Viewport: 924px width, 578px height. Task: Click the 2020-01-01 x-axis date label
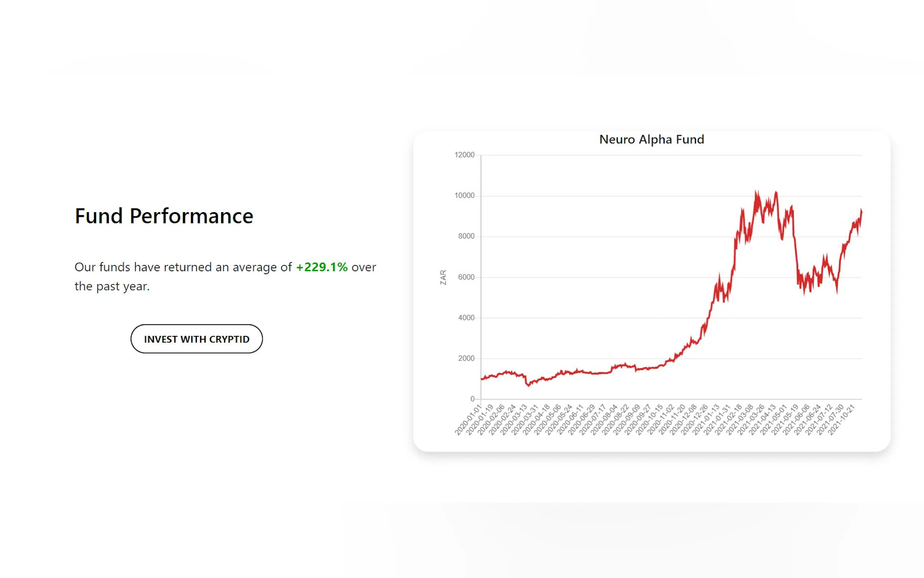(x=467, y=420)
